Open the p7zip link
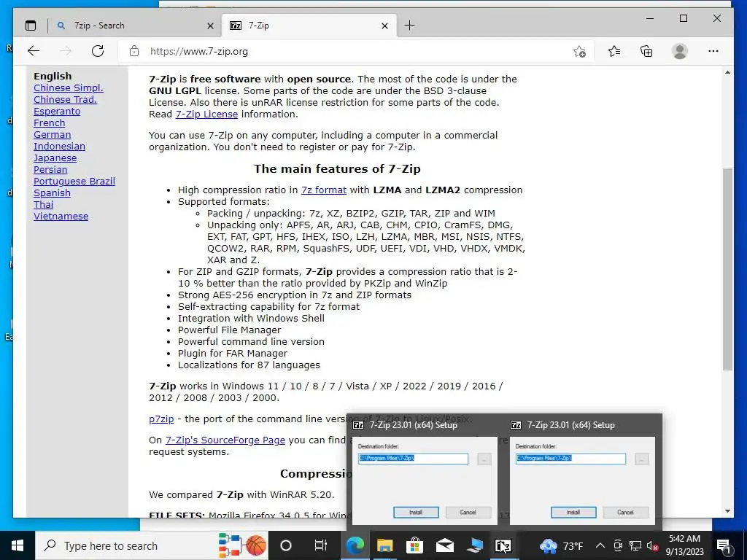Viewport: 747px width, 560px height. click(161, 419)
